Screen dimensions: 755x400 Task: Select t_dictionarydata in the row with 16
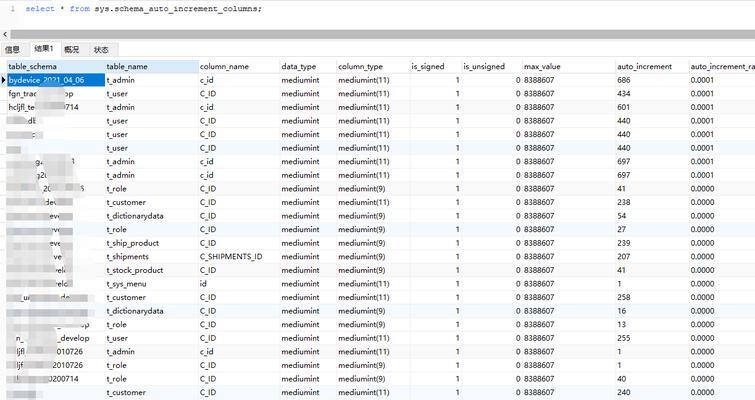(135, 311)
